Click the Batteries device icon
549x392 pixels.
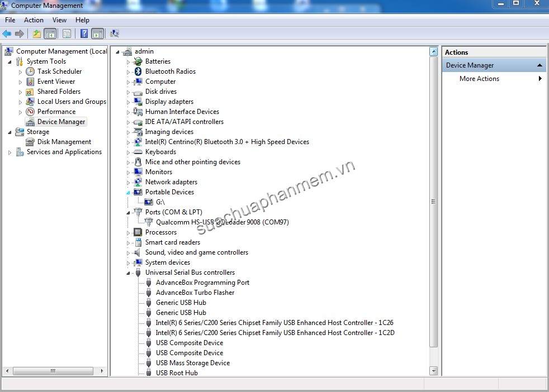138,61
